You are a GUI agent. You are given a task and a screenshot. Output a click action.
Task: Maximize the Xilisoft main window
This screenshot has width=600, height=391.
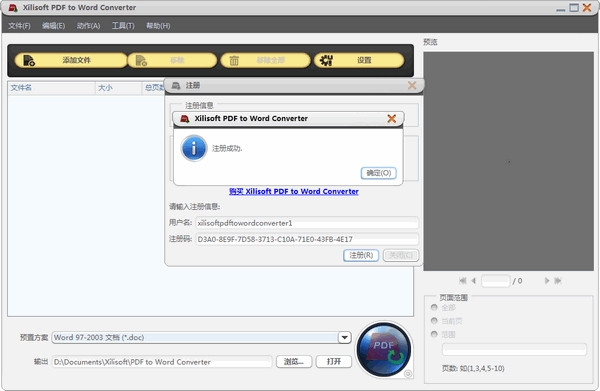tap(574, 8)
